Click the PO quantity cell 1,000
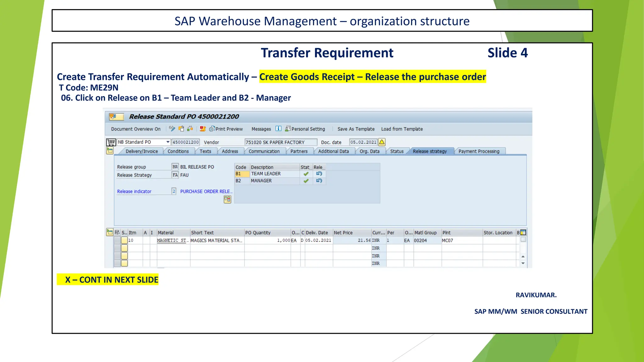The image size is (644, 362). point(268,240)
